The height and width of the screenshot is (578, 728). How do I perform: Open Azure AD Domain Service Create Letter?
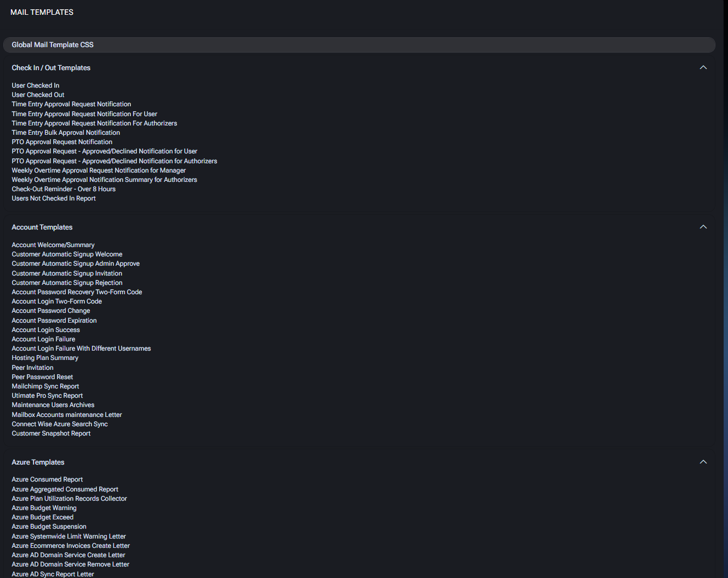68,555
